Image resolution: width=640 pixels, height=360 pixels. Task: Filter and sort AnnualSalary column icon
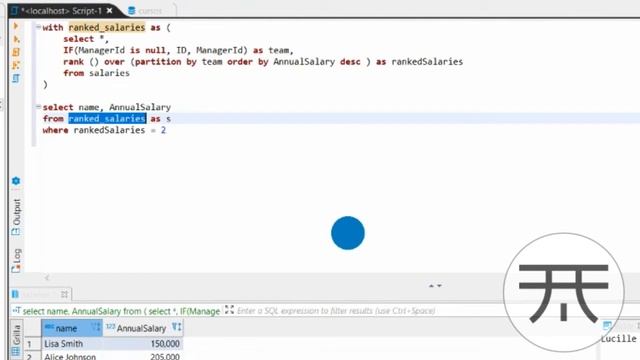pyautogui.click(x=177, y=327)
